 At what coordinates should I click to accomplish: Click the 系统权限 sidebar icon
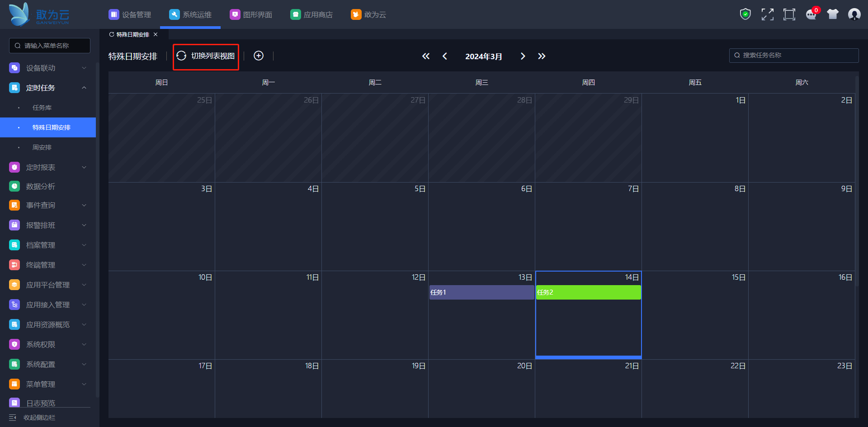14,344
